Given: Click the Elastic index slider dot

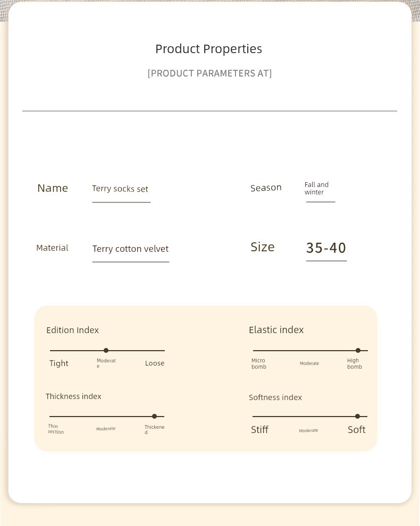Looking at the screenshot, I should coord(358,350).
